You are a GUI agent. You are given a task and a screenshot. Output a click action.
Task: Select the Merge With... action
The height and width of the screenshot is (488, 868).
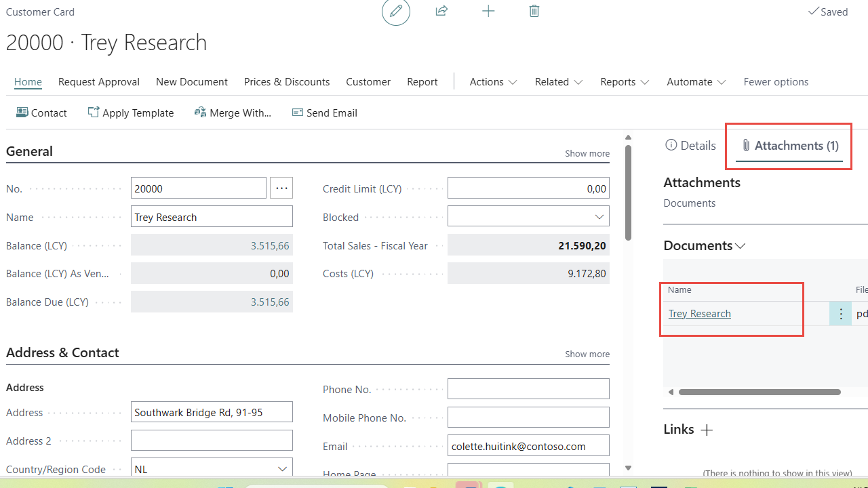coord(233,113)
